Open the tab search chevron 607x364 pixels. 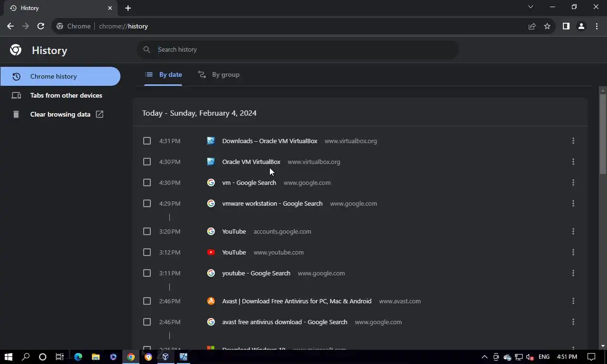pyautogui.click(x=531, y=7)
